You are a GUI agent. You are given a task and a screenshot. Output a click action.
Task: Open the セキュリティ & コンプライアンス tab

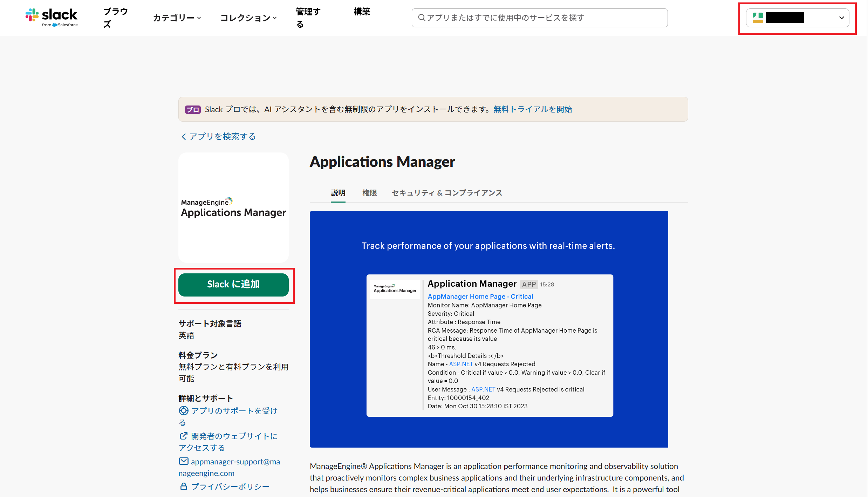[x=447, y=193]
